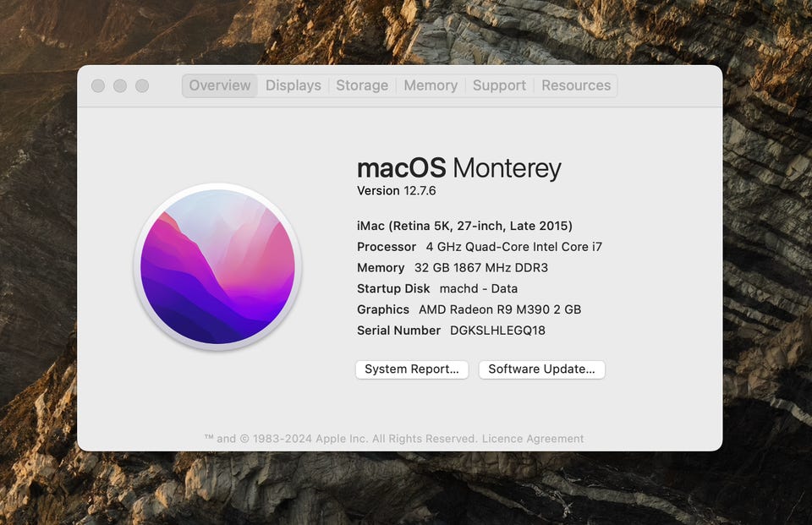Click the Version 12.7.6 text

coord(396,190)
